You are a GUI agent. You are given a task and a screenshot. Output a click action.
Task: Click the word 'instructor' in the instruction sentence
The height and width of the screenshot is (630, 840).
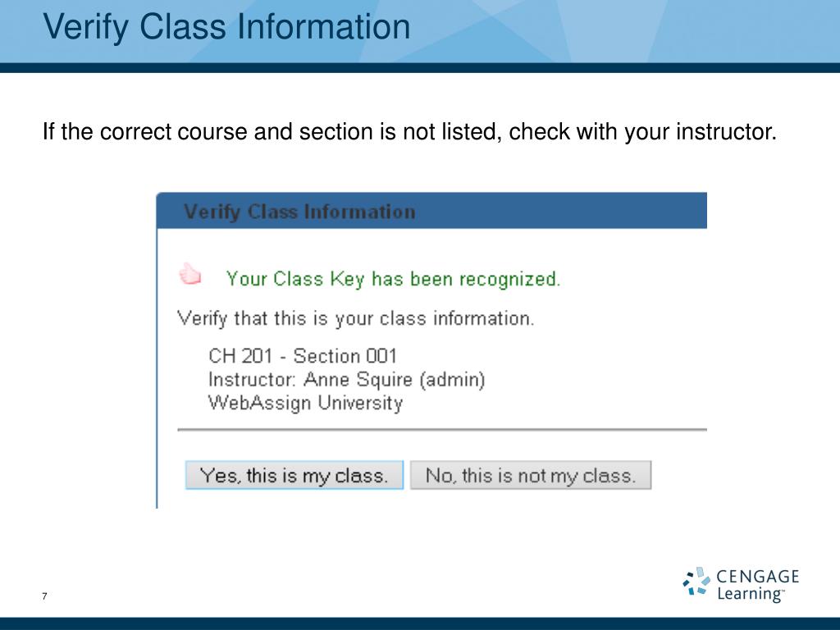(x=725, y=132)
